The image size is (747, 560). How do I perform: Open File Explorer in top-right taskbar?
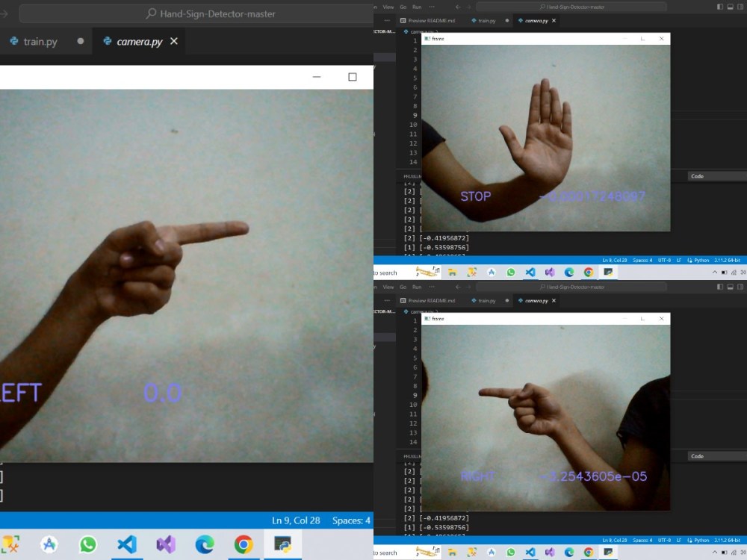coord(452,273)
